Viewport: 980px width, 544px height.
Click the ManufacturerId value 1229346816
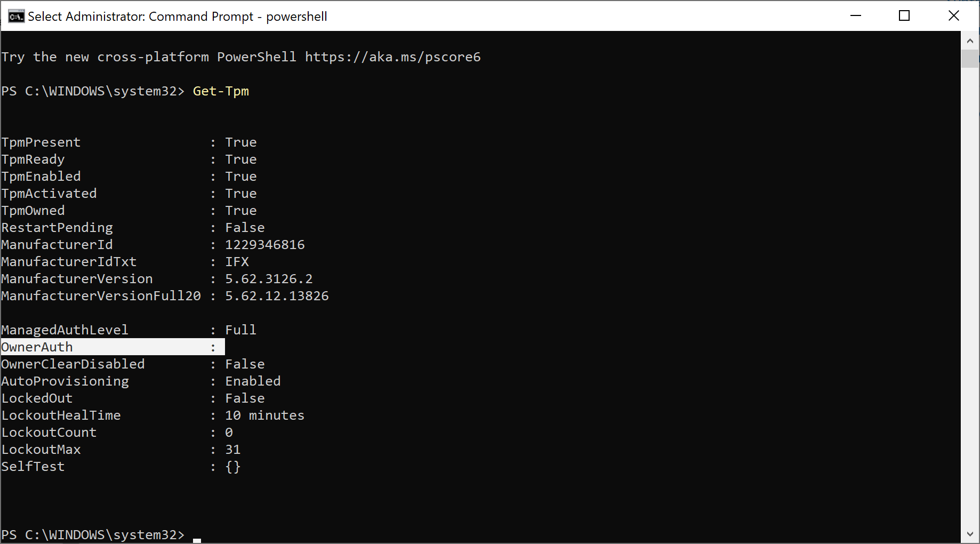pos(265,245)
